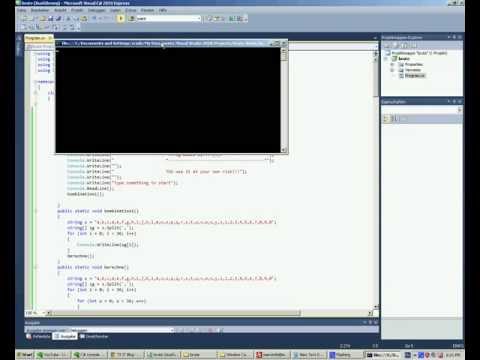
Task: Expand the Properties tree node
Action: click(x=392, y=64)
